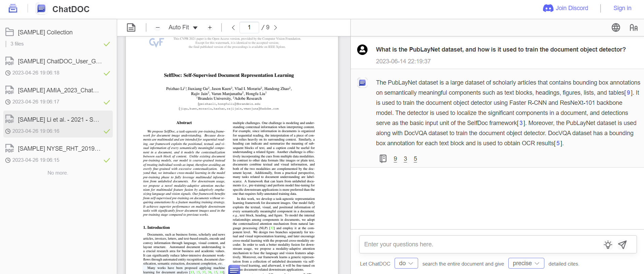Go to next page arrow

(275, 28)
